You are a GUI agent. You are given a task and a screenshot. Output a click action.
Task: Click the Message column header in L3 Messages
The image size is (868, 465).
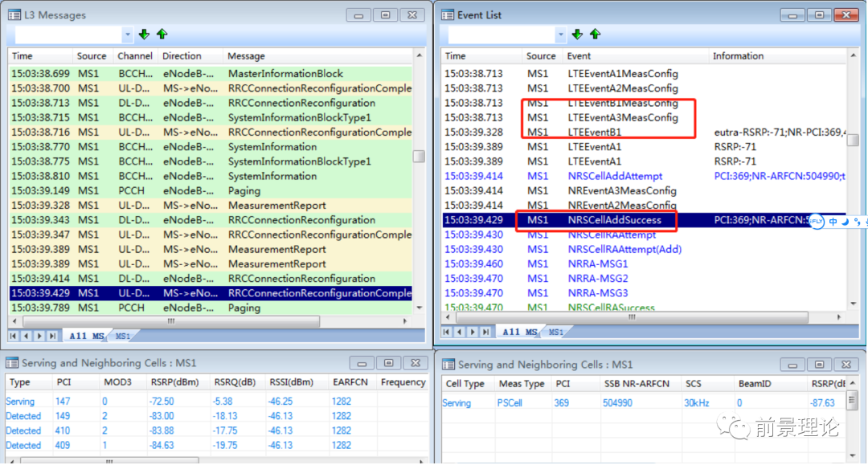pyautogui.click(x=317, y=56)
